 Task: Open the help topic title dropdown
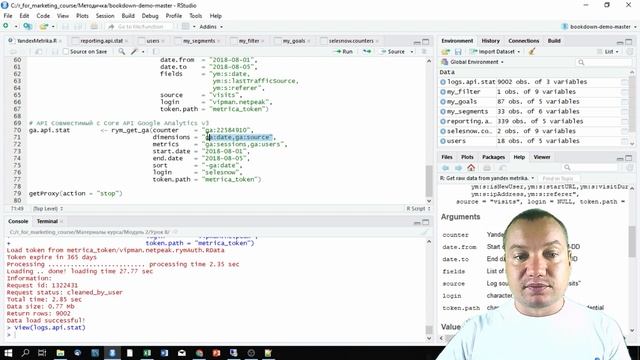pyautogui.click(x=487, y=178)
